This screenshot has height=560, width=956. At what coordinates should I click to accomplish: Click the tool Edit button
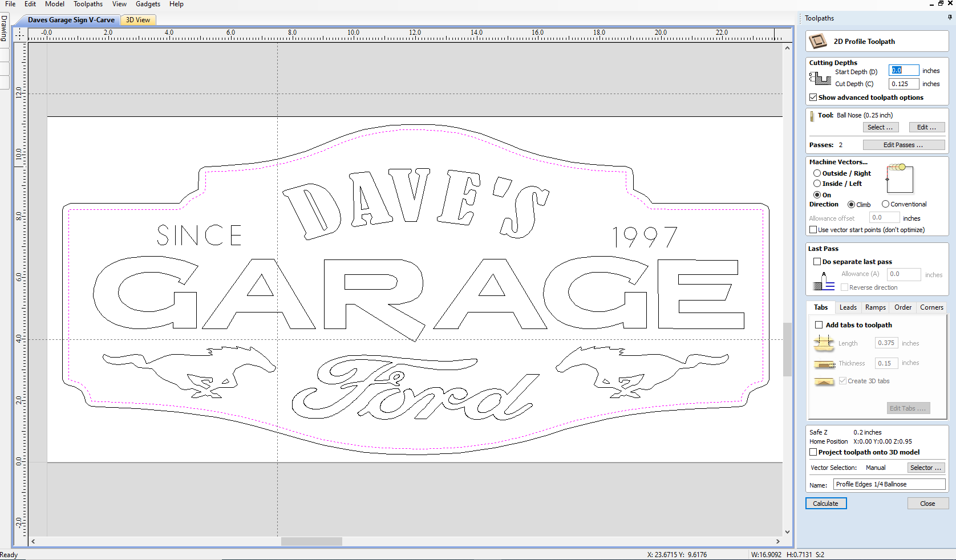tap(927, 128)
